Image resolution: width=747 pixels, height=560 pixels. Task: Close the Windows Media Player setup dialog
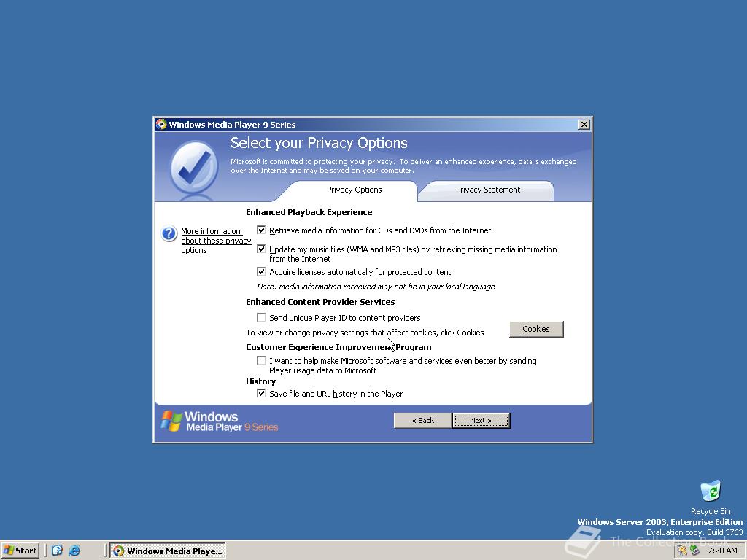click(x=584, y=124)
